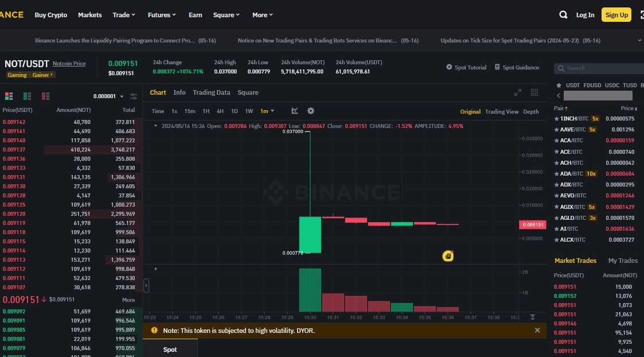Toggle star for ADA/BTC pair
644x357 pixels.
click(x=556, y=174)
